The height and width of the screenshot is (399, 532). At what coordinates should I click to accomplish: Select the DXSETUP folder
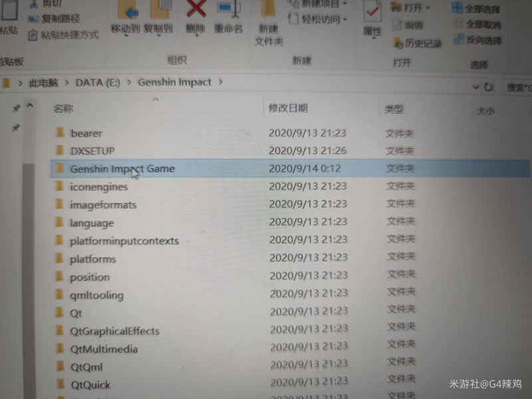point(92,151)
